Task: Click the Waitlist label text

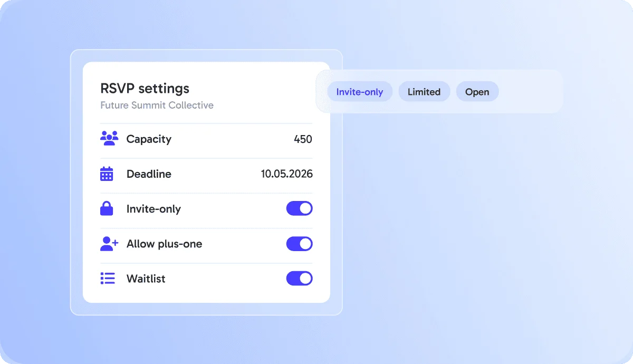Action: [x=146, y=279]
